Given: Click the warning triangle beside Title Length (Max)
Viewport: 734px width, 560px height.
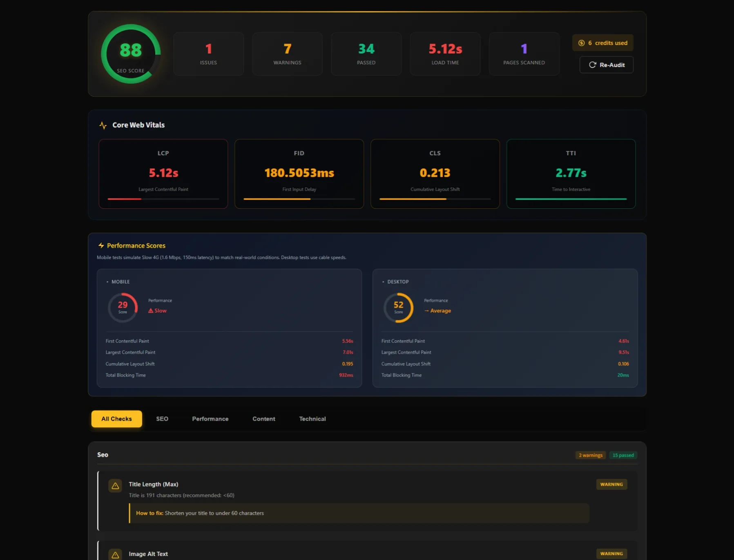Looking at the screenshot, I should (115, 486).
